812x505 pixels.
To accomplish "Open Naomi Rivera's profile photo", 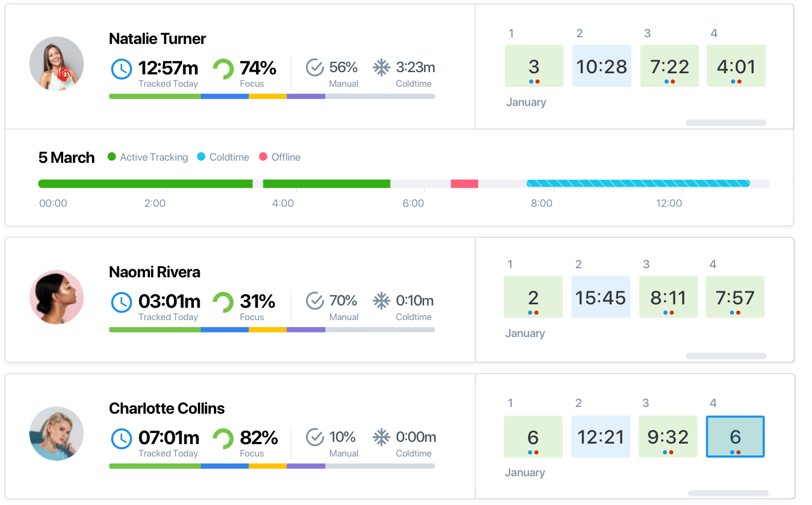I will (56, 297).
